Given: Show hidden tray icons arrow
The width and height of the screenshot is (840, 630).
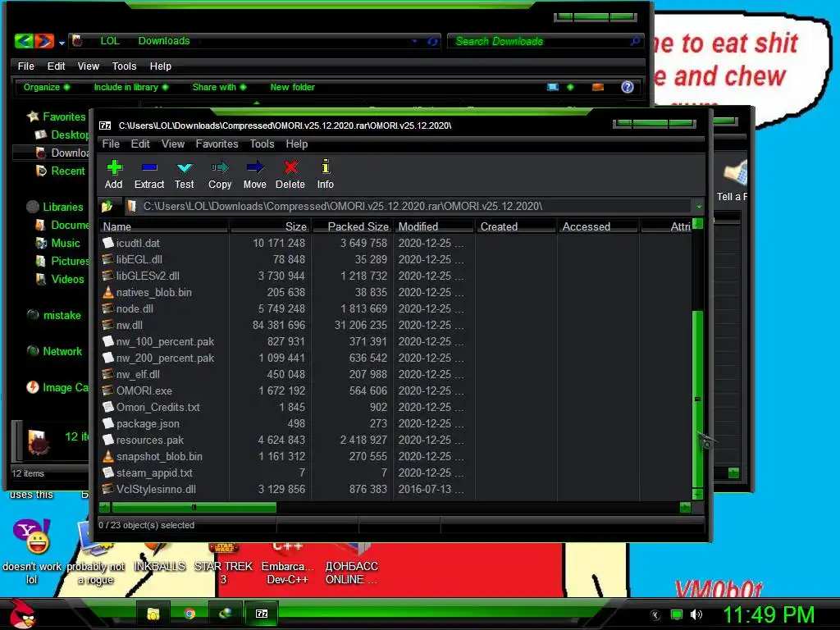Looking at the screenshot, I should click(655, 615).
